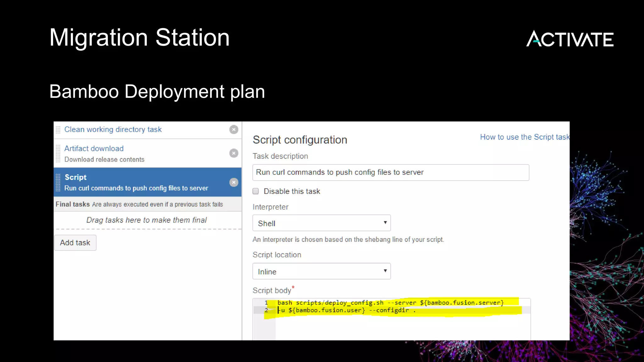The height and width of the screenshot is (362, 644).
Task: Click the Script body label
Action: (x=272, y=290)
